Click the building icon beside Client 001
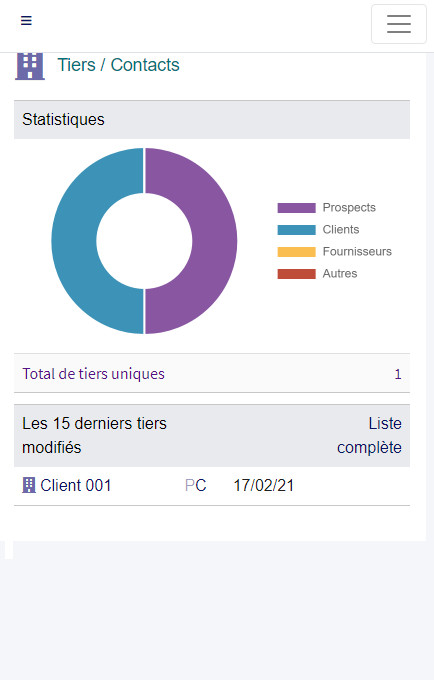Screen dimensions: 434x680 pos(29,485)
